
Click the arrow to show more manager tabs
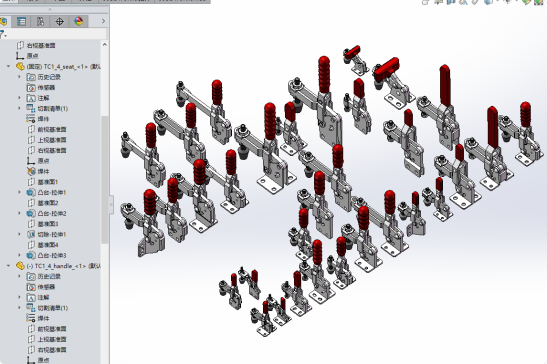pyautogui.click(x=103, y=21)
